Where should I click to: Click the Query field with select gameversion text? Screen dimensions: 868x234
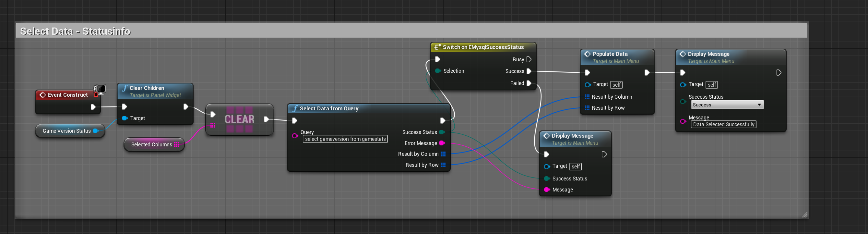tap(345, 139)
